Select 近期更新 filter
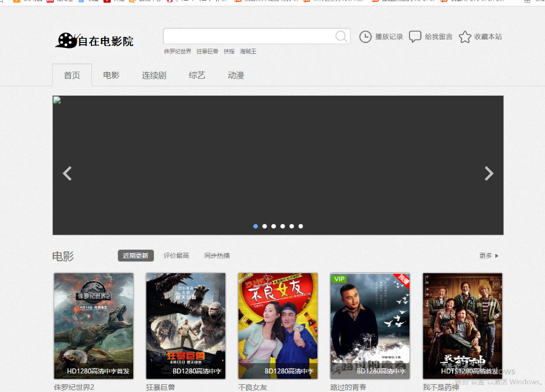The width and height of the screenshot is (545, 392). click(136, 256)
